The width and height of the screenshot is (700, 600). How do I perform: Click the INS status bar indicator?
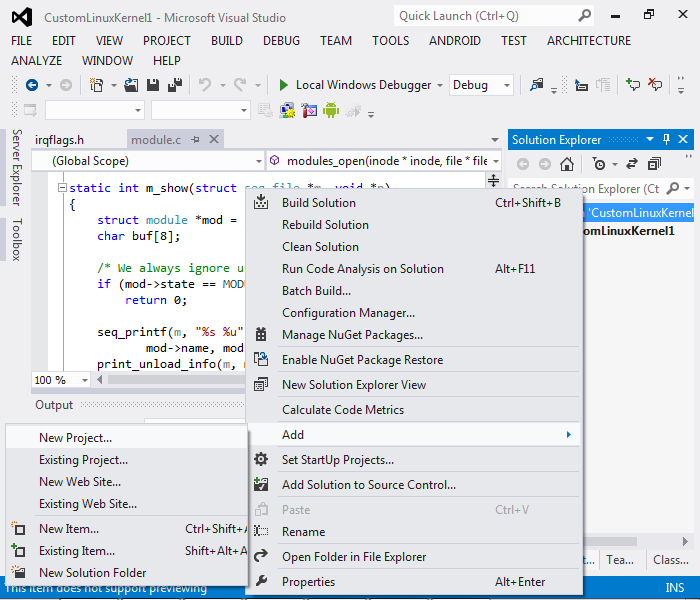click(675, 588)
